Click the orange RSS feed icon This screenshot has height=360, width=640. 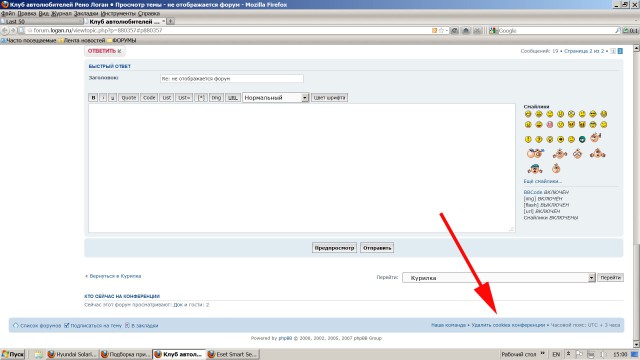[434, 31]
